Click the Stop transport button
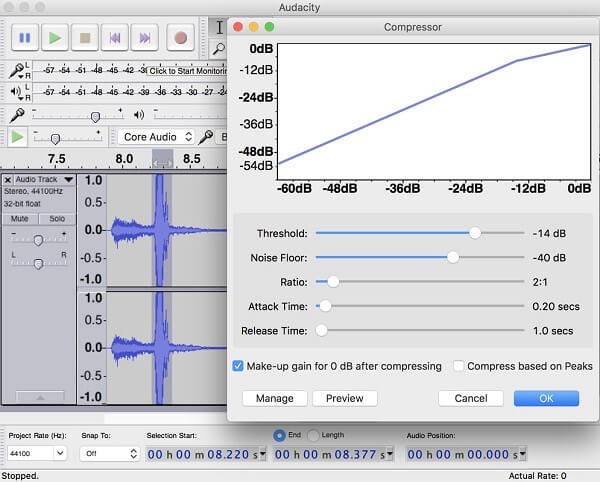Image resolution: width=600 pixels, height=482 pixels. pyautogui.click(x=85, y=37)
